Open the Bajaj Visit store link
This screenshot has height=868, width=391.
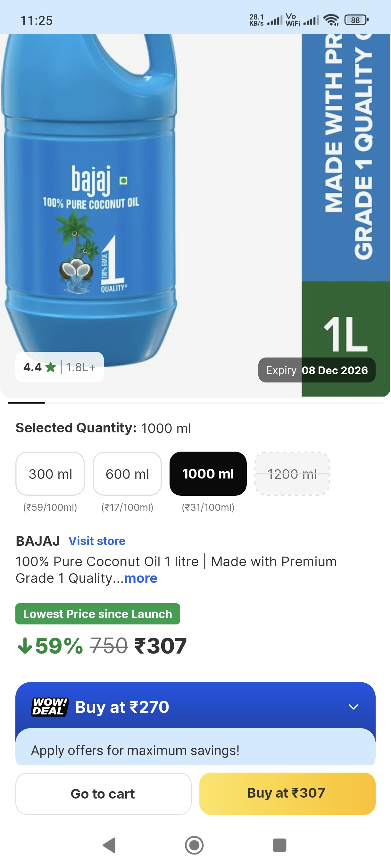click(97, 541)
